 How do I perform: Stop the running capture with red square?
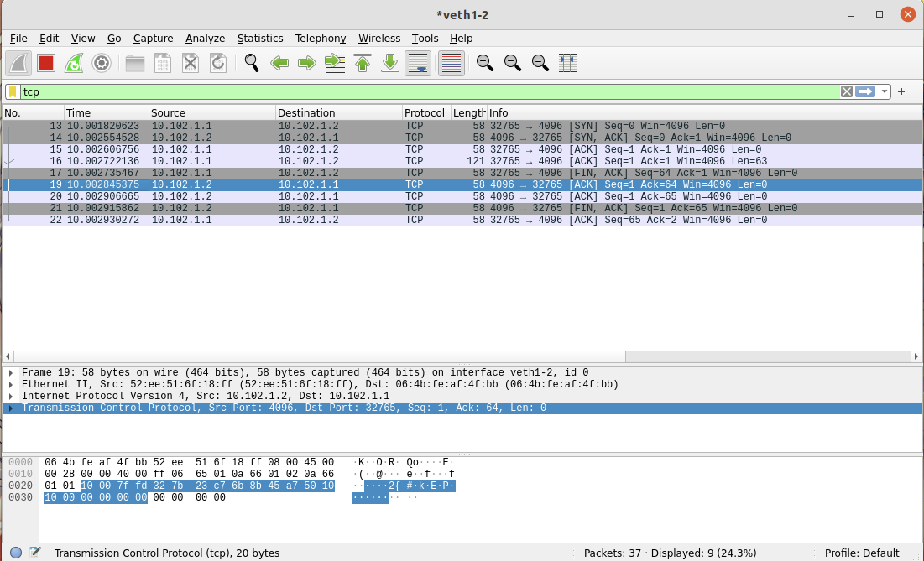[x=46, y=63]
